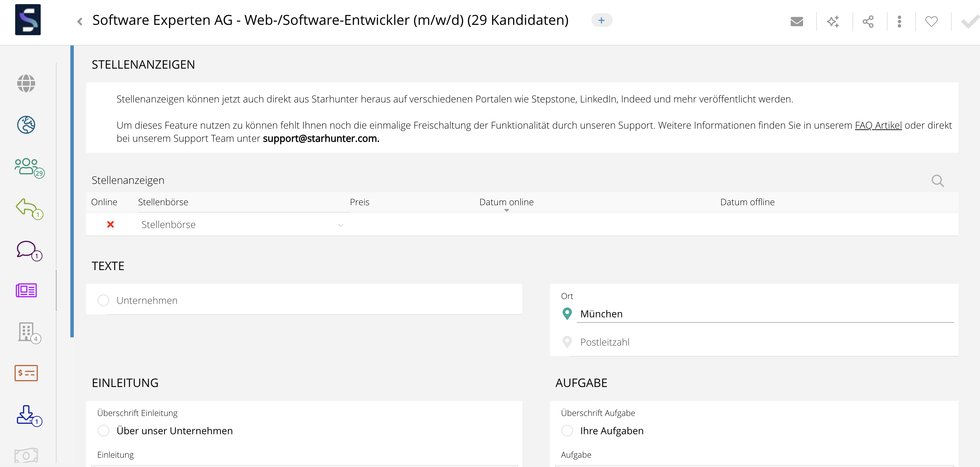Click the share icon in header
This screenshot has width=980, height=467.
868,21
